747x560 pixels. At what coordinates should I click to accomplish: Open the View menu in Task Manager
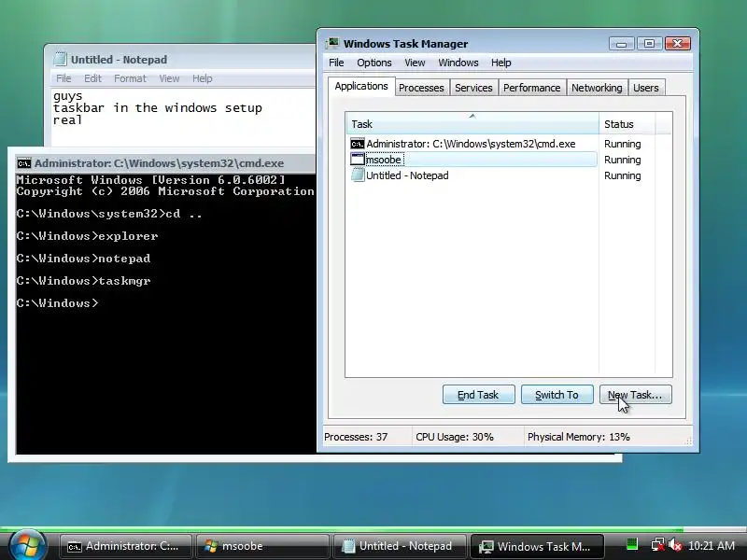pyautogui.click(x=415, y=63)
